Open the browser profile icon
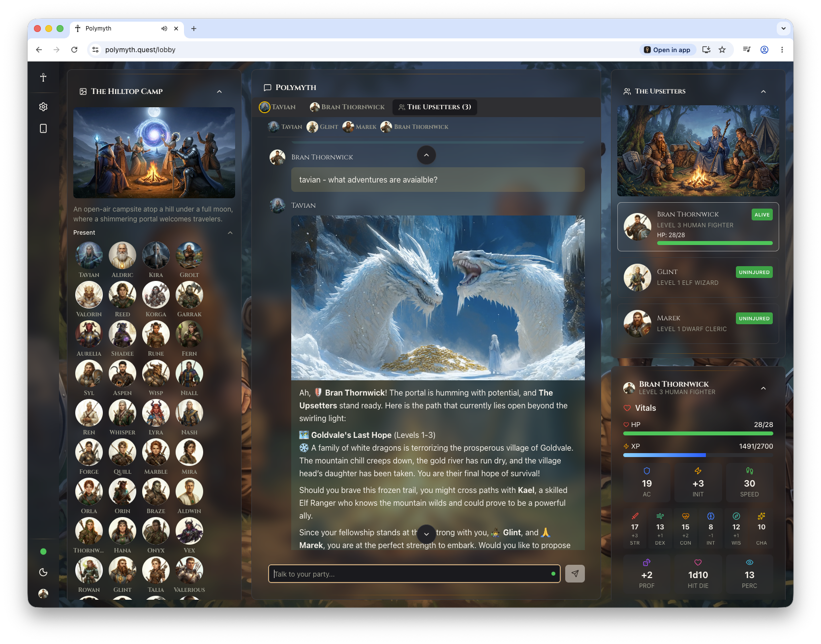Viewport: 821px width, 644px height. [764, 50]
